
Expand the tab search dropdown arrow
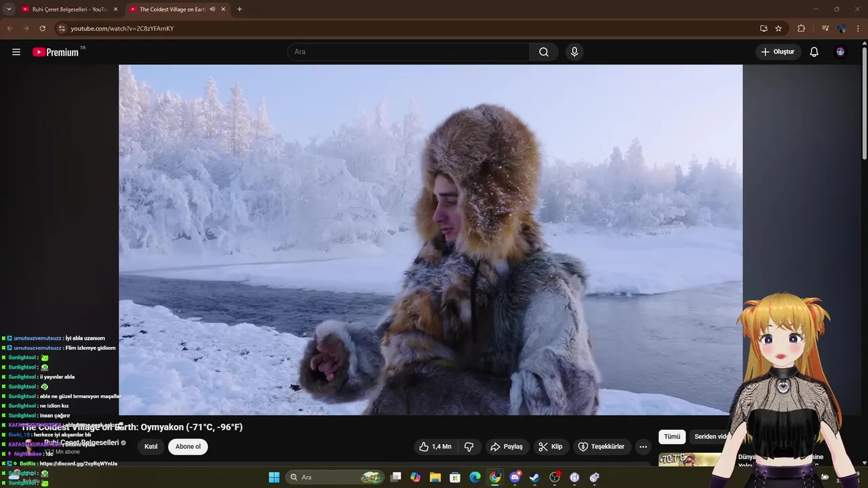click(9, 9)
